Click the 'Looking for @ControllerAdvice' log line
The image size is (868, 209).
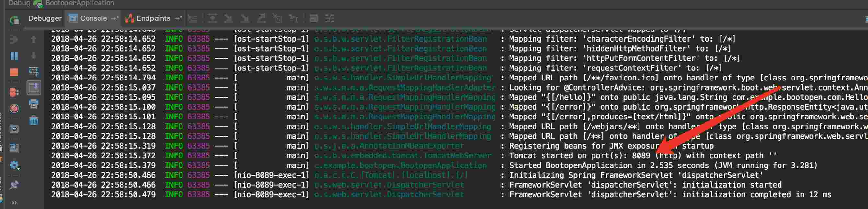point(460,87)
